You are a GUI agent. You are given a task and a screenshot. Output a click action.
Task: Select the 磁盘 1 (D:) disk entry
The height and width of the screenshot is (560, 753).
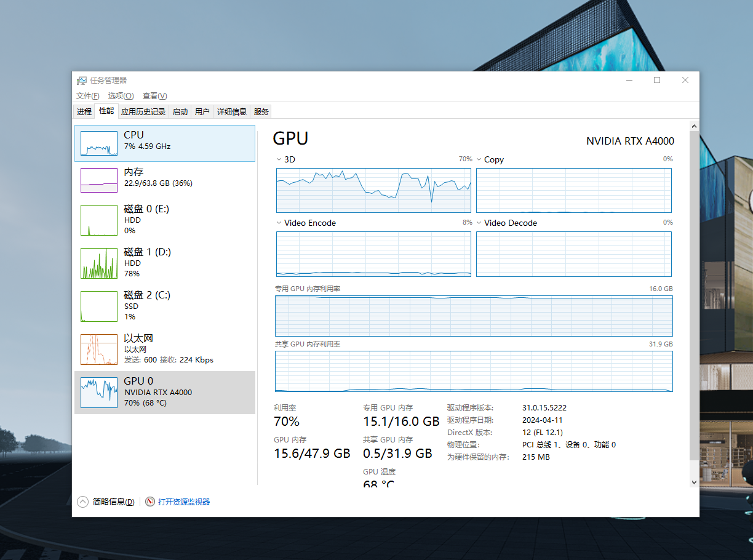(x=165, y=263)
